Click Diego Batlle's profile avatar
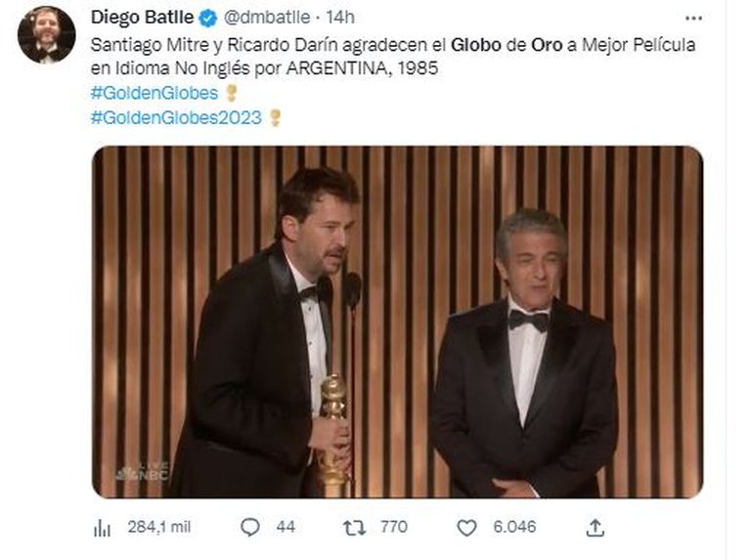The image size is (753, 560). 46,34
